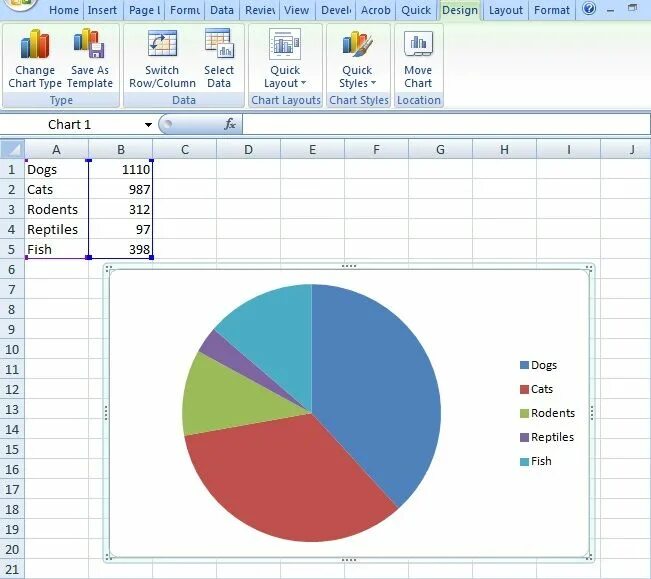Select cell with value 398
This screenshot has width=651, height=579.
click(121, 249)
